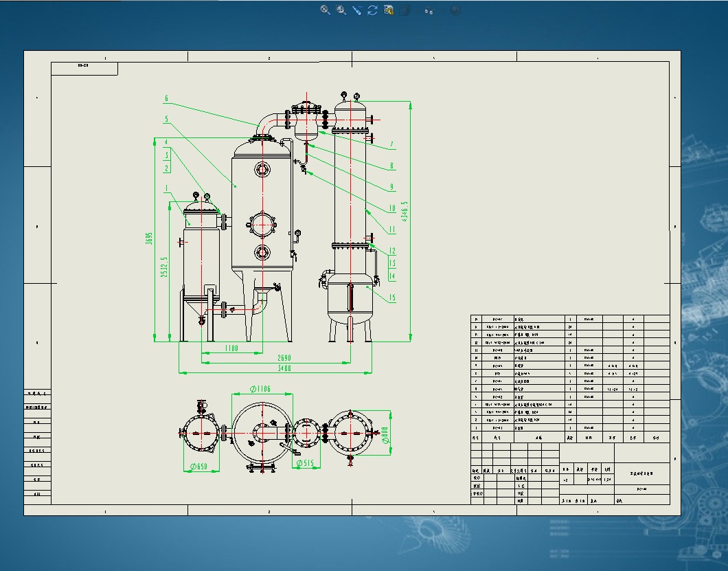Click the top-left sheet label box
The width and height of the screenshot is (728, 571).
tap(84, 69)
